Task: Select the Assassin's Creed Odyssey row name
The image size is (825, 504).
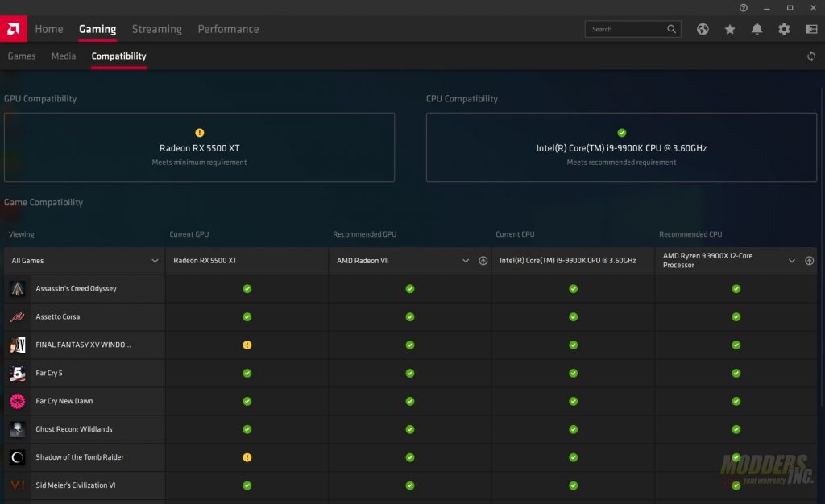Action: [77, 288]
